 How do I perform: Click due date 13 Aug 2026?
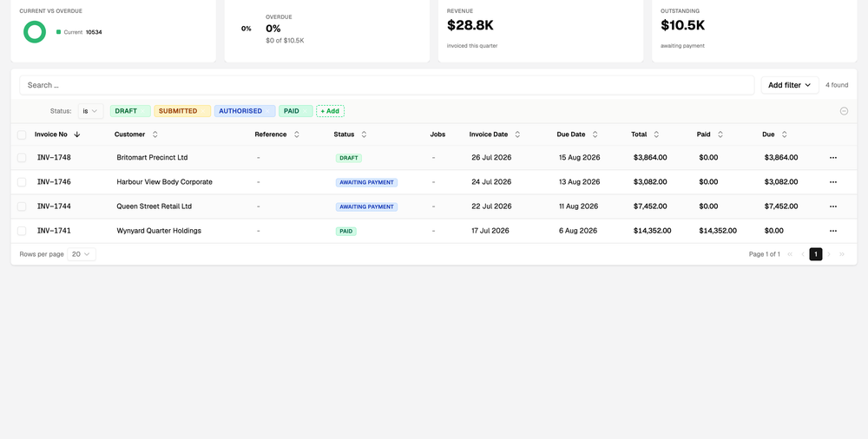[579, 182]
